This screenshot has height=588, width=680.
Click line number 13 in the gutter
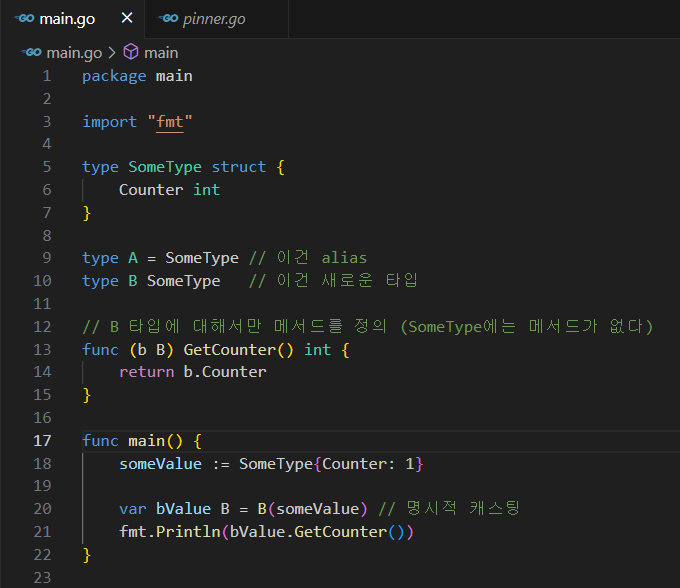coord(42,349)
